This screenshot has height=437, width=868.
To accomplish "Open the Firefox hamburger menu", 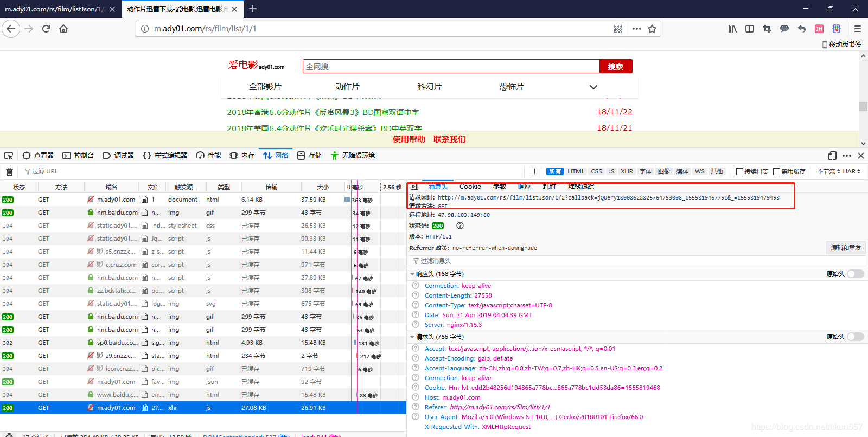I will click(857, 29).
